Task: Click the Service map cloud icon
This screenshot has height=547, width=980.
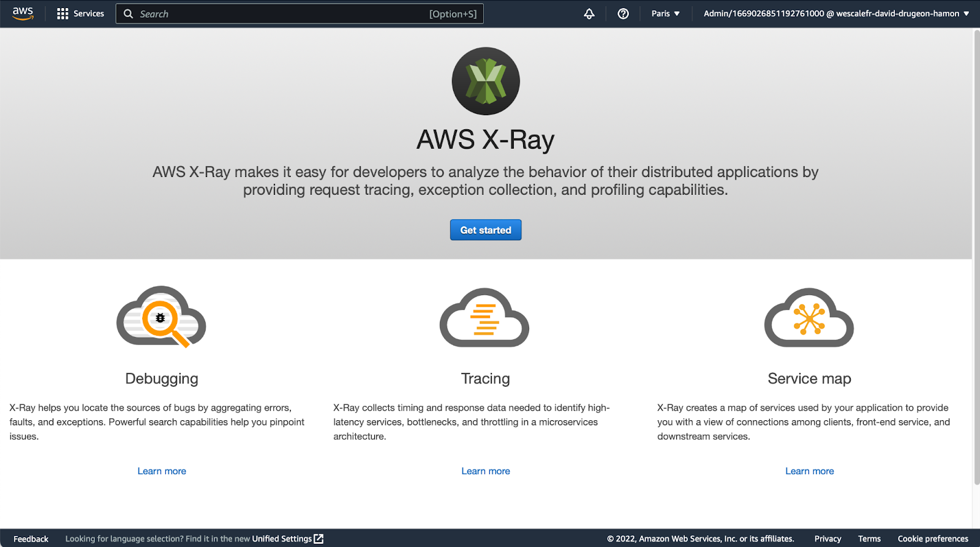Action: [x=809, y=317]
